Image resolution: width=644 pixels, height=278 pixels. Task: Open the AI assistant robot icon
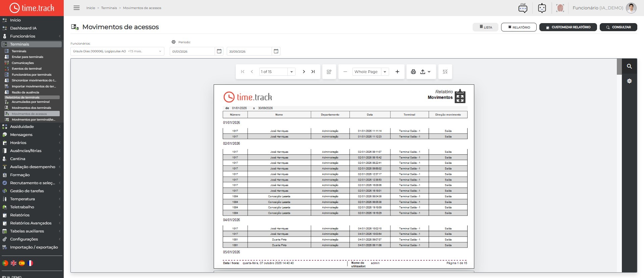point(542,8)
